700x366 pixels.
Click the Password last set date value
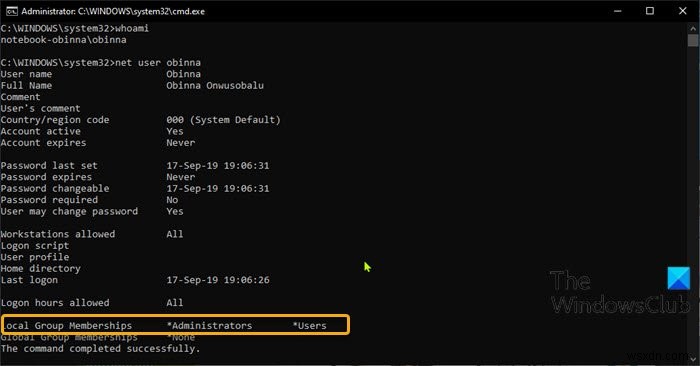click(218, 166)
